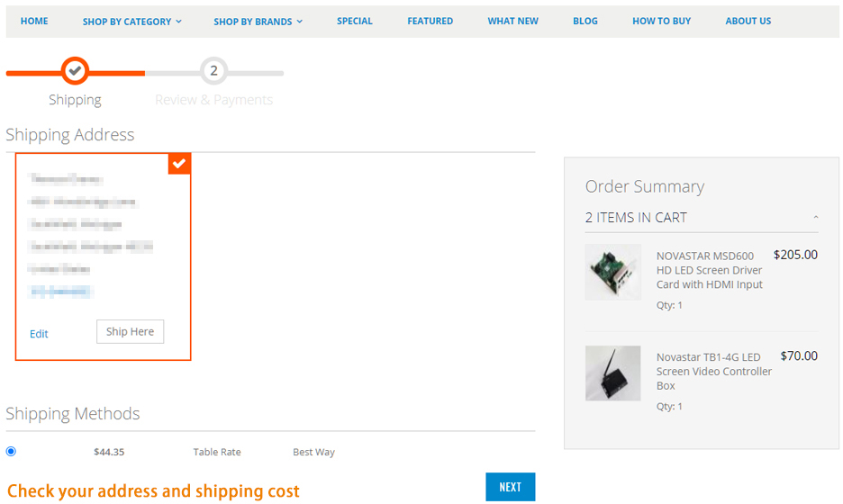
Task: Click the blurred phone number link
Action: click(60, 292)
